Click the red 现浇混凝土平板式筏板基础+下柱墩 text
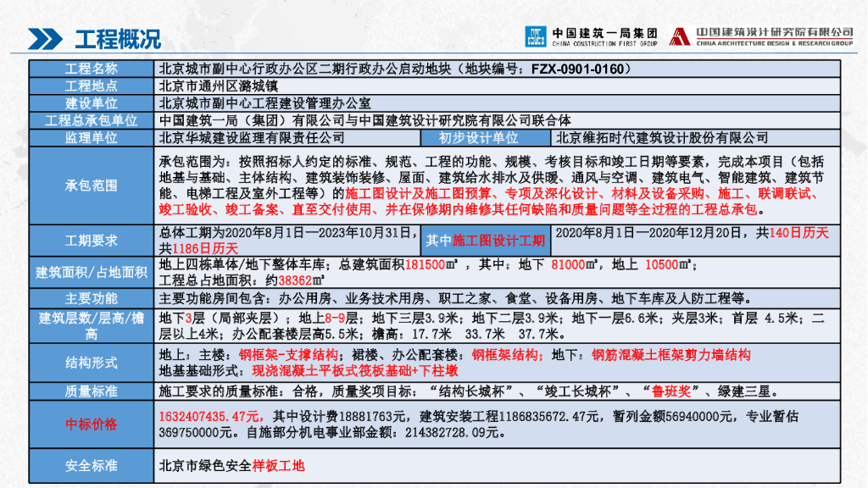 (355, 371)
